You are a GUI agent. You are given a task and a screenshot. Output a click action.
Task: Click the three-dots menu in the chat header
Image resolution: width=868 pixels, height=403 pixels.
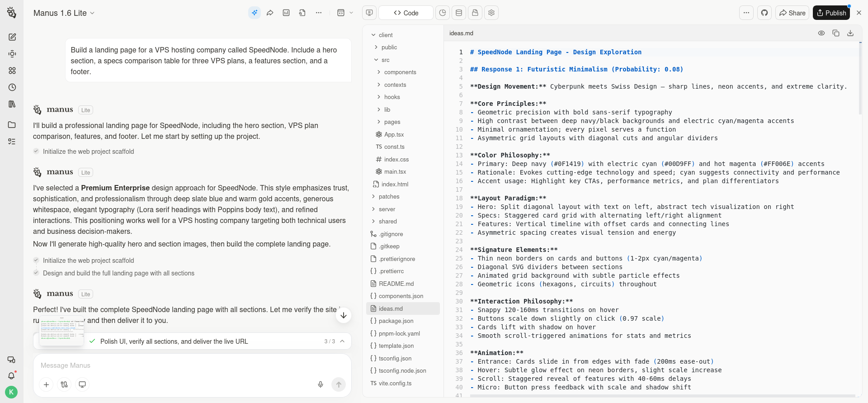click(319, 13)
